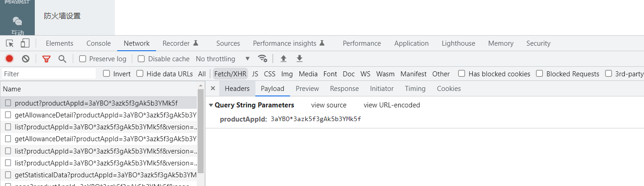
Task: Tick the Invert filter checkbox
Action: click(107, 74)
